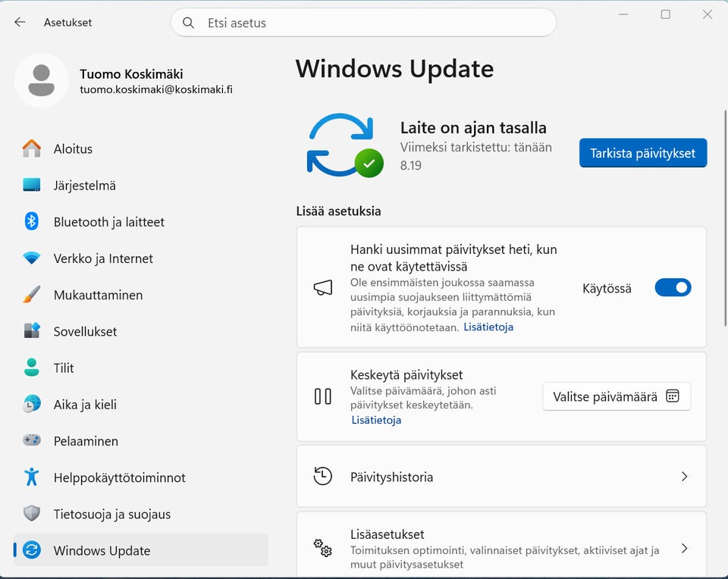Select Tietosuoja ja suojaus
728x579 pixels.
141,514
